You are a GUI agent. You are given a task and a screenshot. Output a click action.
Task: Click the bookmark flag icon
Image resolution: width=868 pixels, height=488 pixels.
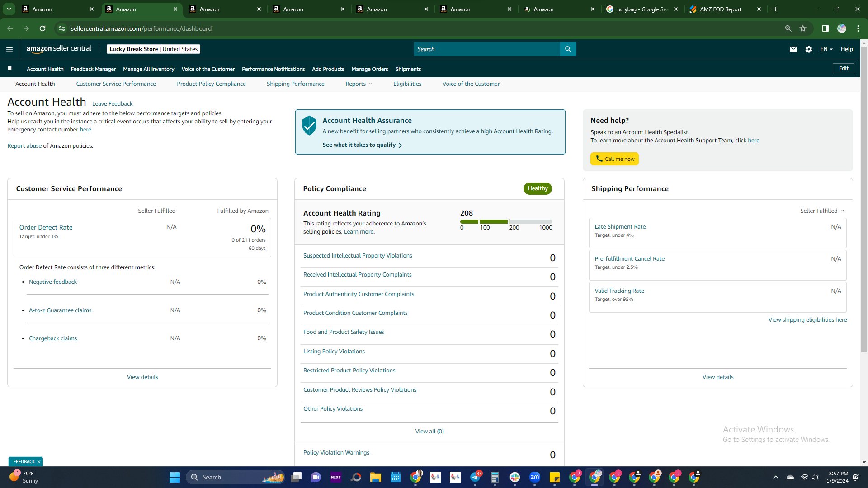click(9, 68)
